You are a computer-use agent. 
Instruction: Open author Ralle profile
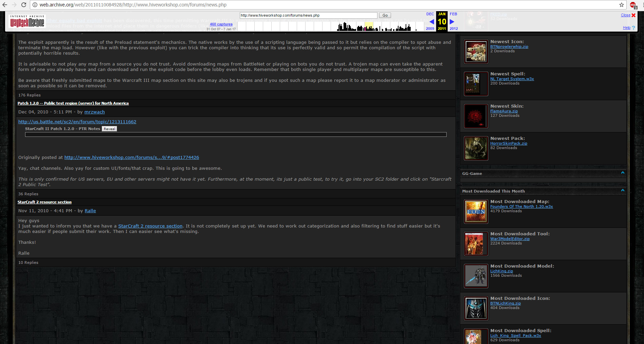click(90, 211)
